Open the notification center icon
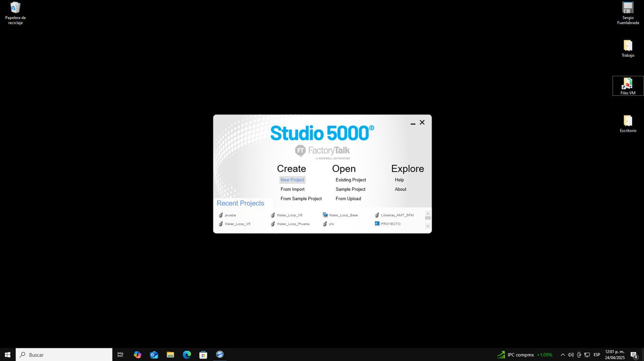The height and width of the screenshot is (361, 644). 634,355
